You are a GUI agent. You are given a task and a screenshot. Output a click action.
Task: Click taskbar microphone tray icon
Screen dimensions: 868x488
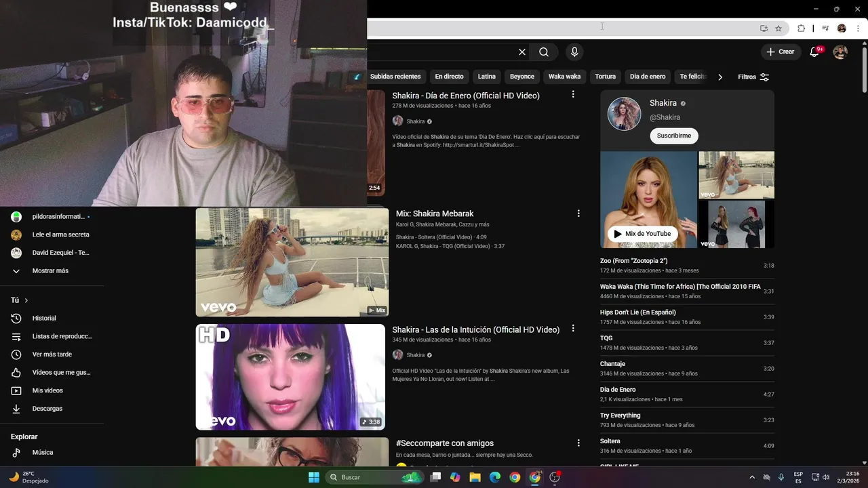point(781,477)
